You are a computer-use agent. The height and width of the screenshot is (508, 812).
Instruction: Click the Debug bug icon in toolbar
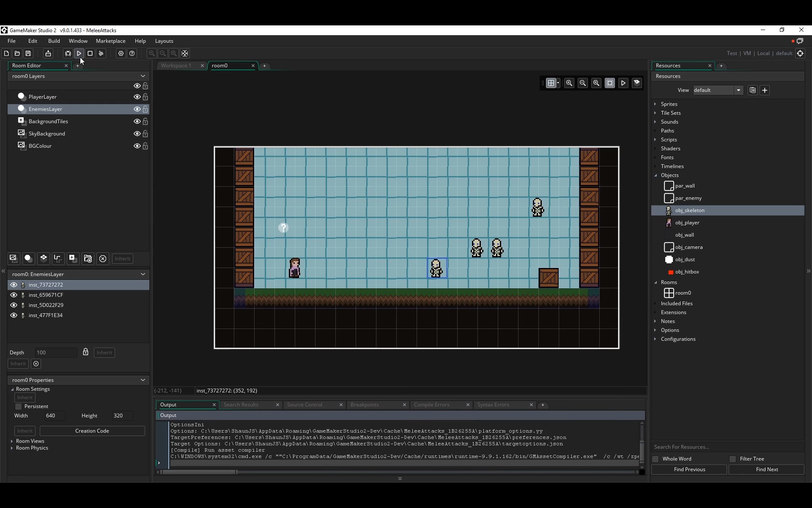tap(68, 53)
